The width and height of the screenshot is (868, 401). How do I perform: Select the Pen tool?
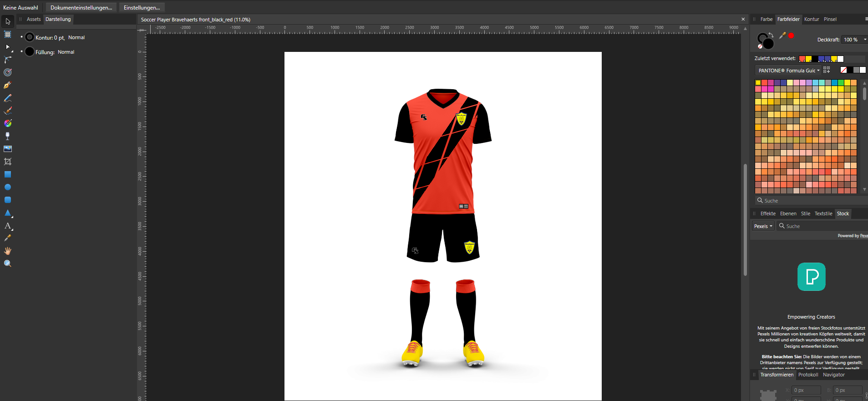[8, 85]
